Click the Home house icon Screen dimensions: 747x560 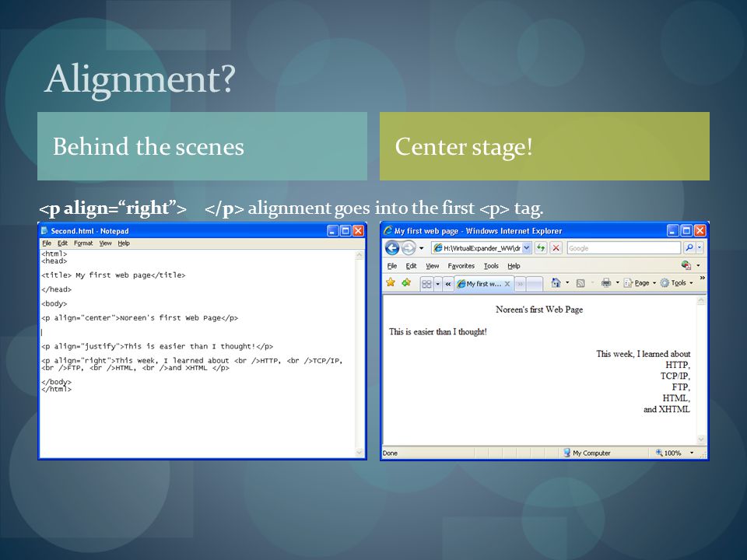556,283
